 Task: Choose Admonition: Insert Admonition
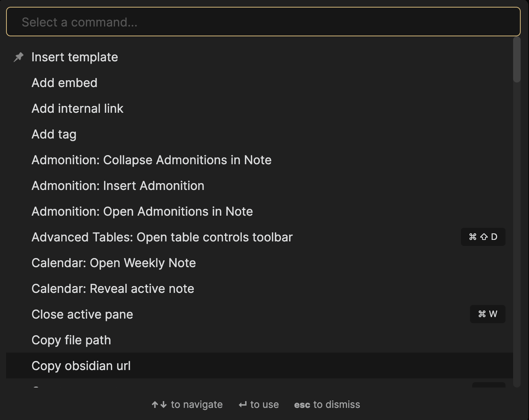point(260,186)
